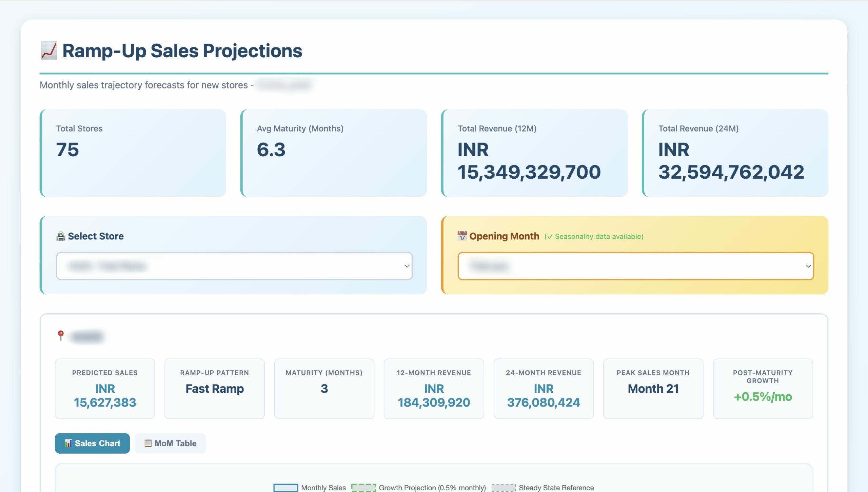Screen dimensions: 868x492
Task: Click the Ramp-Up Pattern Fast Ramp tile
Action: click(x=215, y=389)
